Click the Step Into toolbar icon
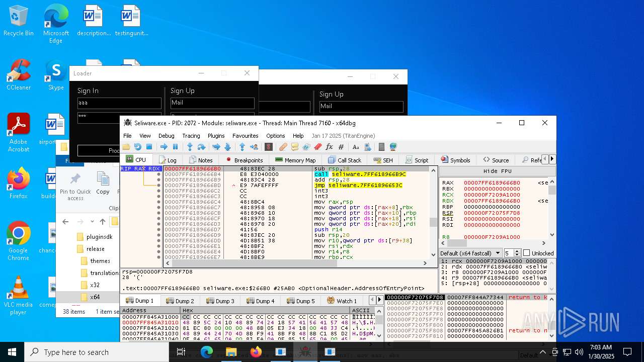Screen dimensions: 644x362 coord(190,147)
